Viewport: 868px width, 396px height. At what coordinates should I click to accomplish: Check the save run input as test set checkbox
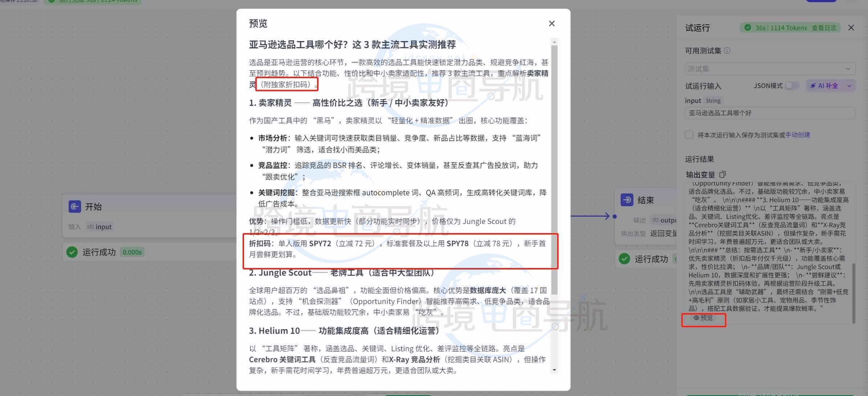tap(689, 135)
